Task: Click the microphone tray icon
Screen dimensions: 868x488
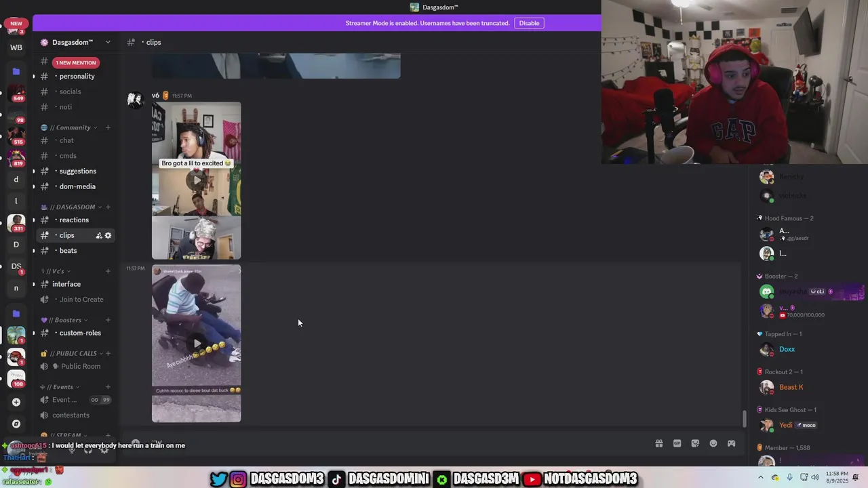Action: [789, 477]
